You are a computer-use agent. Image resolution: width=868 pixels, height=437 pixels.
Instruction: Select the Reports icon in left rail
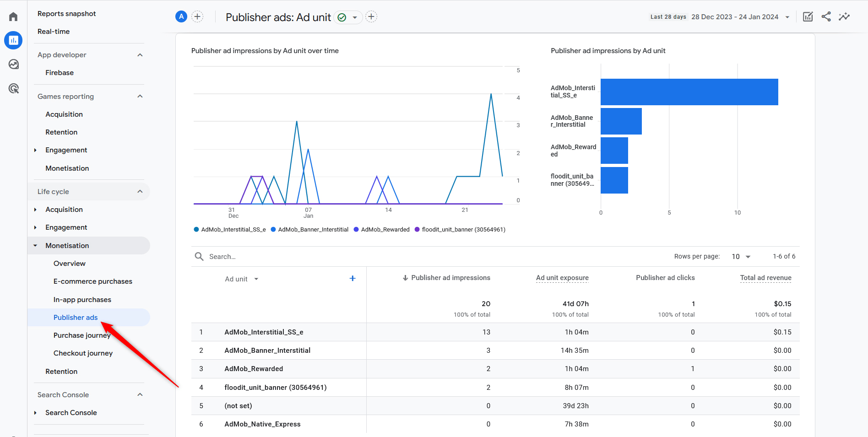13,40
